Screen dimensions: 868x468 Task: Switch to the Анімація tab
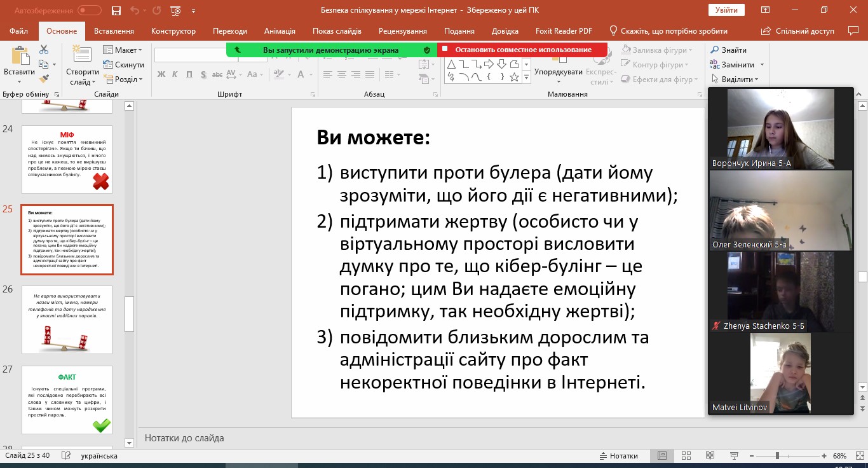(280, 31)
